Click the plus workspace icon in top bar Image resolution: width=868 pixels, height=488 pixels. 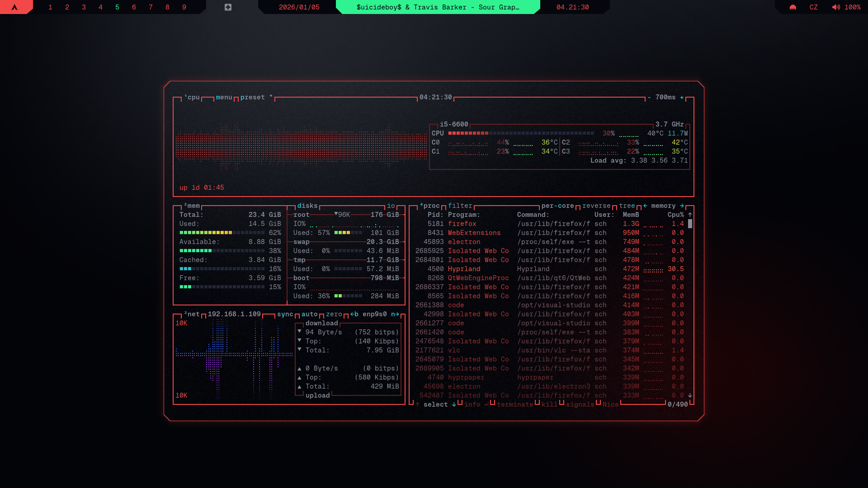coord(228,7)
